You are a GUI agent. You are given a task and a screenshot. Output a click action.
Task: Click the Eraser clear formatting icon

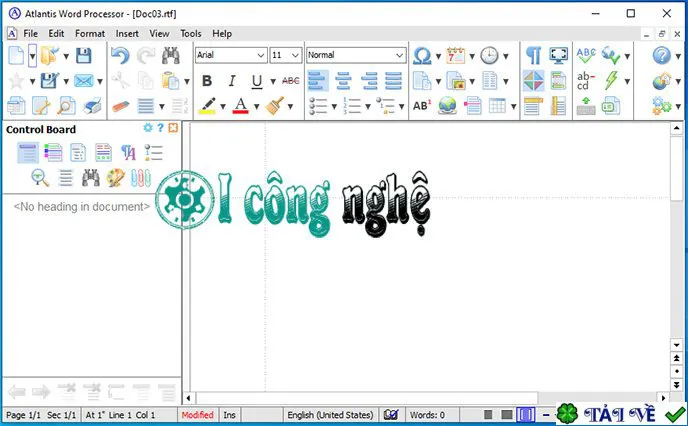coord(120,106)
